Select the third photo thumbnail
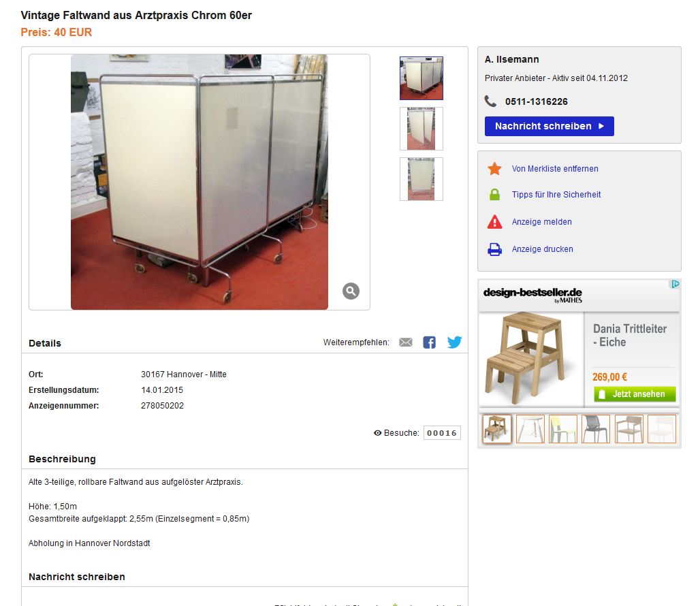This screenshot has width=700, height=606. [x=421, y=179]
